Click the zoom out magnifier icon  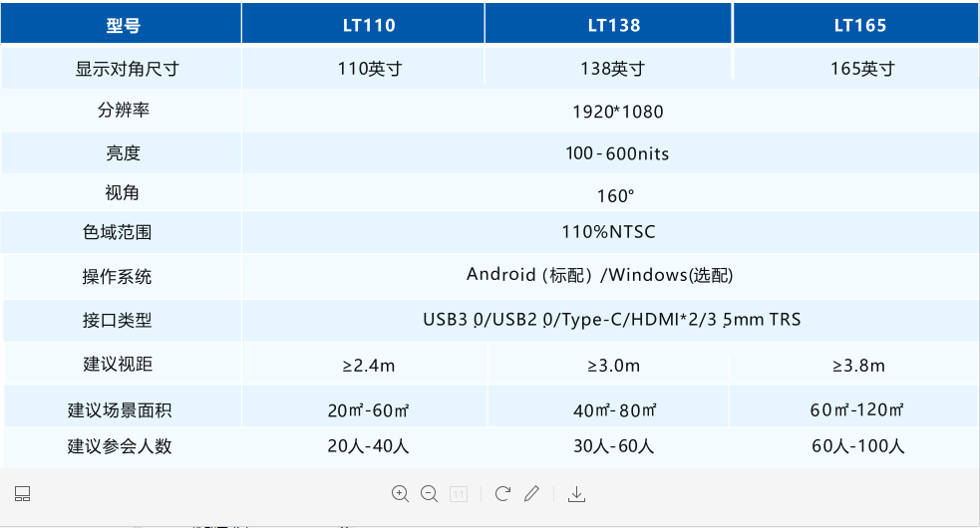click(430, 493)
